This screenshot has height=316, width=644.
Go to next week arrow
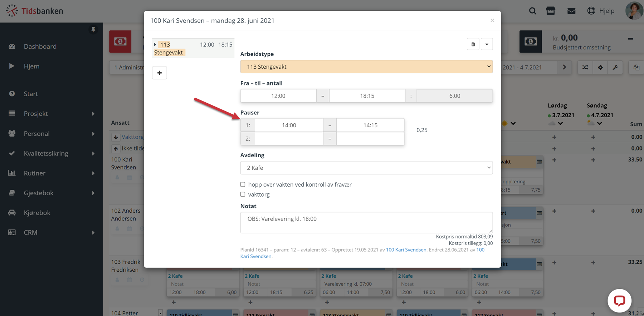[x=565, y=67]
